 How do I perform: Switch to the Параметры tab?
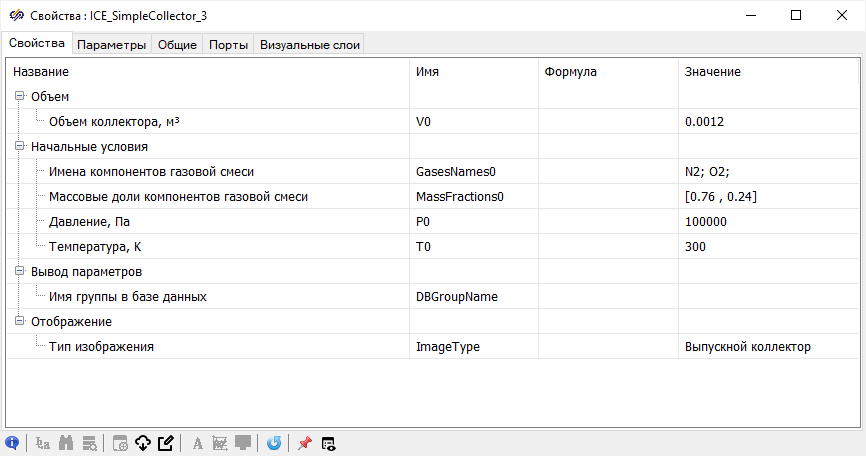(x=111, y=44)
